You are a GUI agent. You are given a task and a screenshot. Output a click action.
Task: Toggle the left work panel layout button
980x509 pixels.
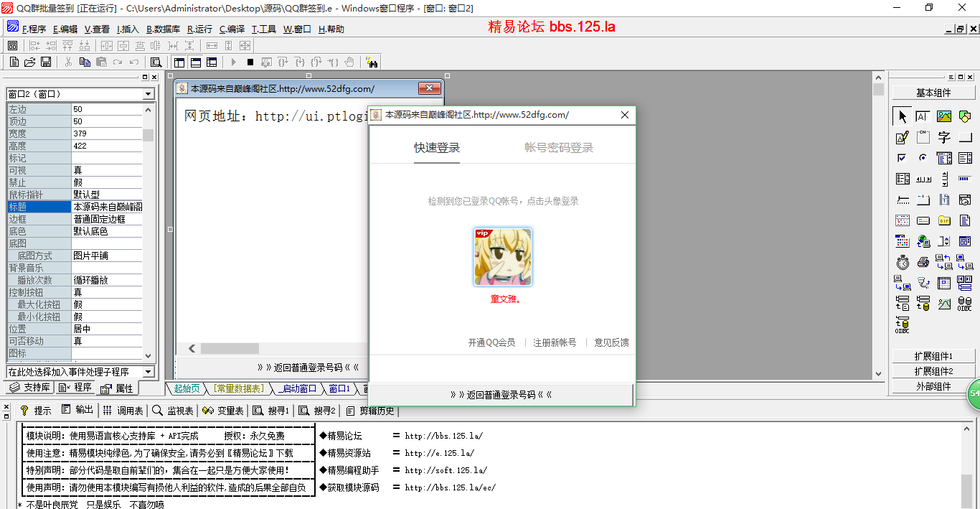click(179, 62)
